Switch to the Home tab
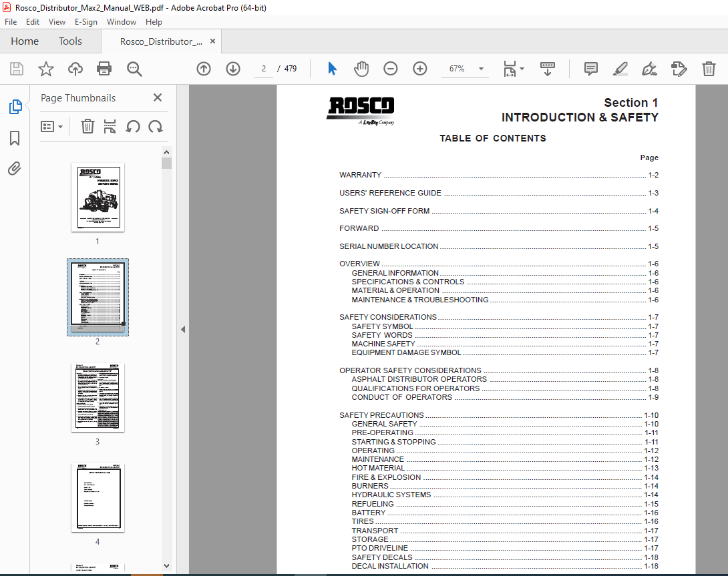This screenshot has height=576, width=728. (x=25, y=41)
